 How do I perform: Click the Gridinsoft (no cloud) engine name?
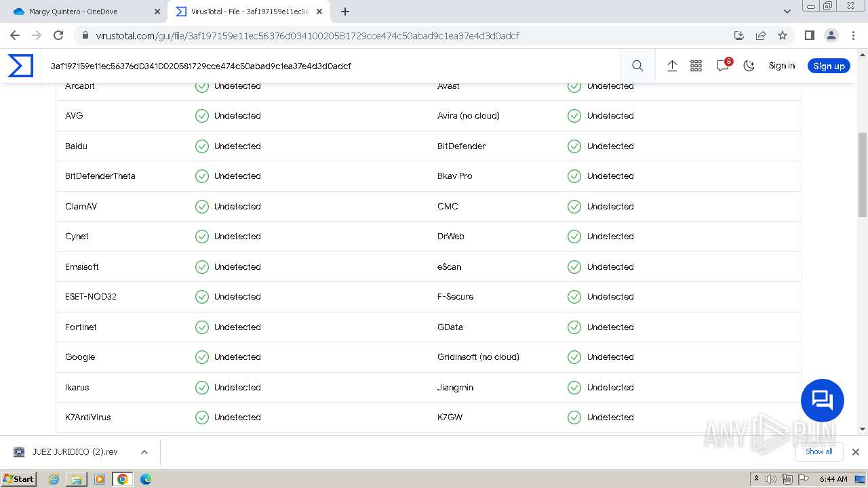tap(478, 357)
